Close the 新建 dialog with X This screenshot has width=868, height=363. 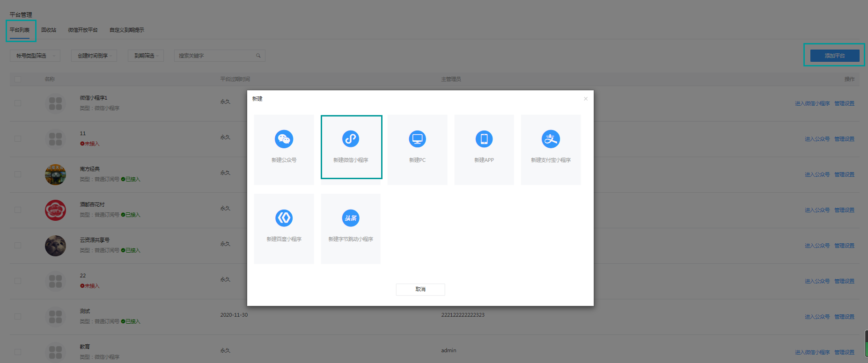point(586,99)
